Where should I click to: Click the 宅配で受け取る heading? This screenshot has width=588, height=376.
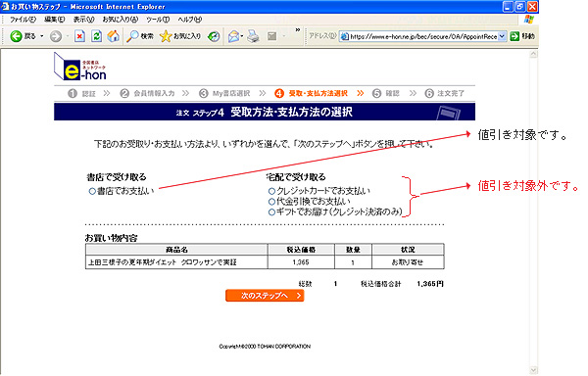296,177
